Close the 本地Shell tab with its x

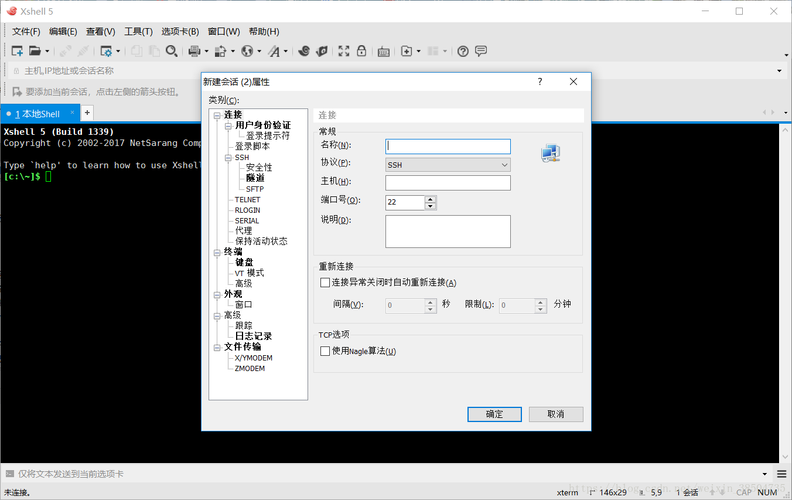tap(72, 113)
